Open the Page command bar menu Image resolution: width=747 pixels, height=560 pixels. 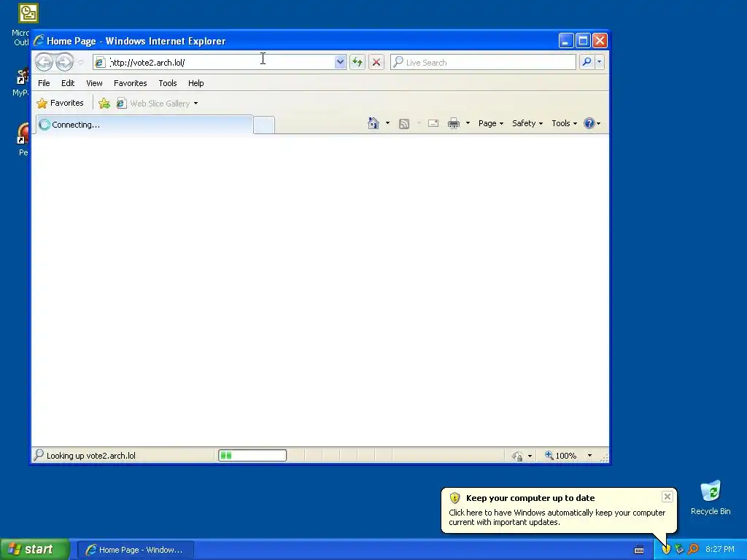click(491, 123)
